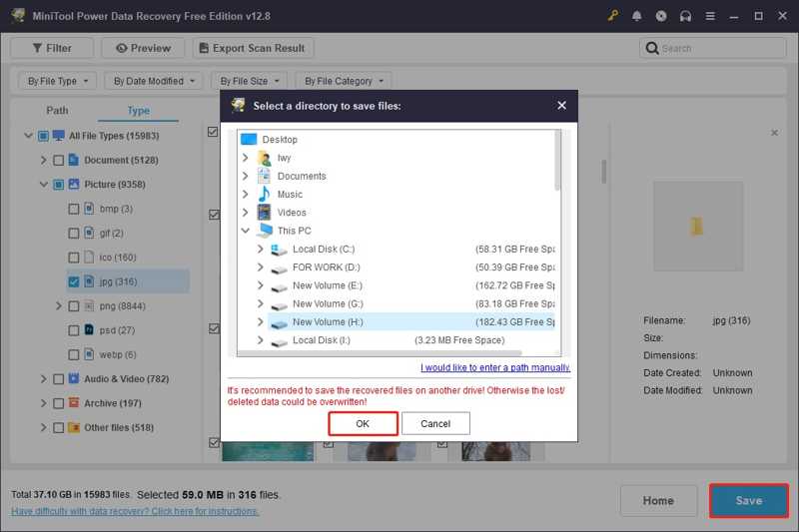The width and height of the screenshot is (799, 532).
Task: Check the gif (2) checkbox
Action: click(74, 234)
